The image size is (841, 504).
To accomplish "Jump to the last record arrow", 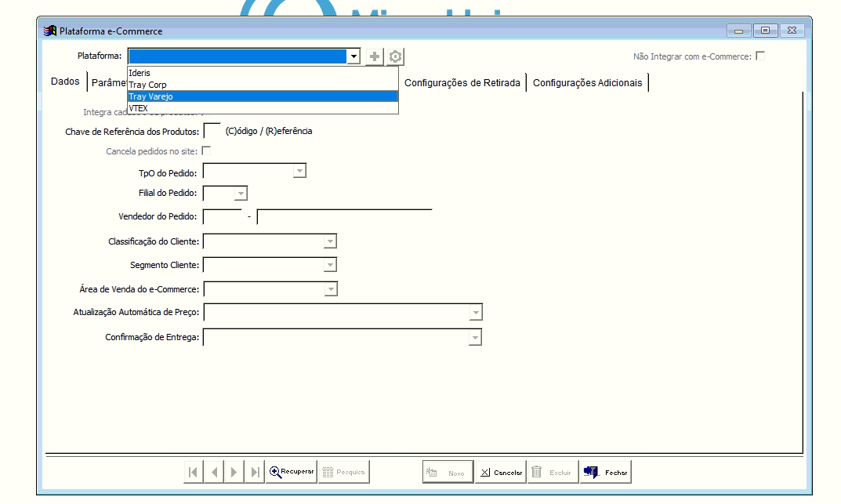I will pos(255,472).
